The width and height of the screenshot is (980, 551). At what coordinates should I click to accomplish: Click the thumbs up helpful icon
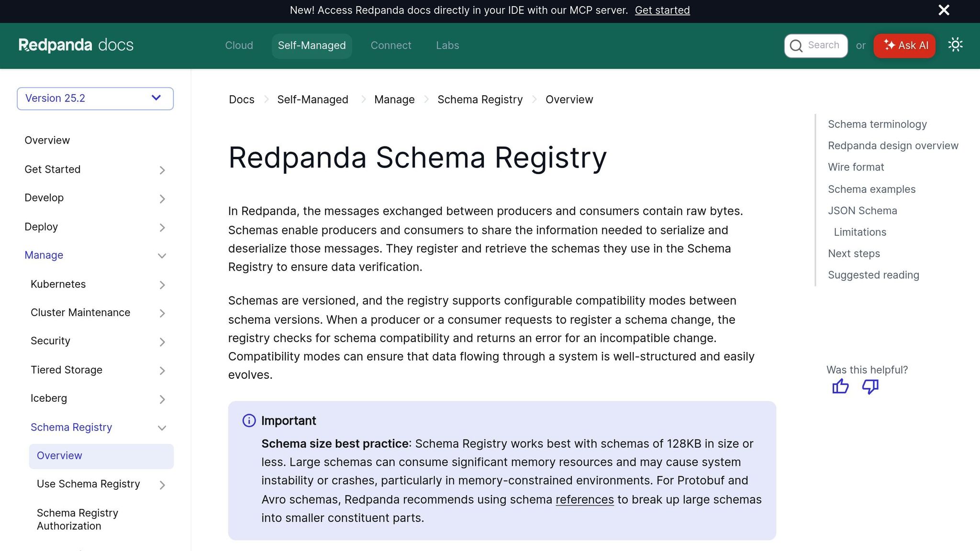coord(840,386)
